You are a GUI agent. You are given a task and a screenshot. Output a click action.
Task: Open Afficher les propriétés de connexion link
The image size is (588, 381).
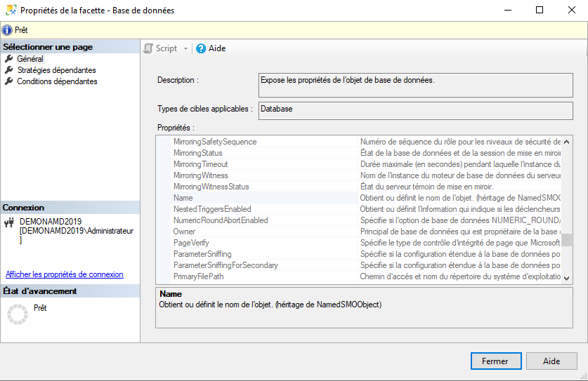pyautogui.click(x=65, y=274)
